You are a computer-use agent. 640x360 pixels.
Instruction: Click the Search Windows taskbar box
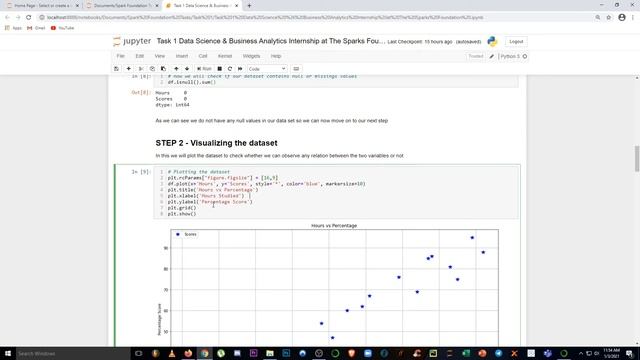tap(73, 353)
